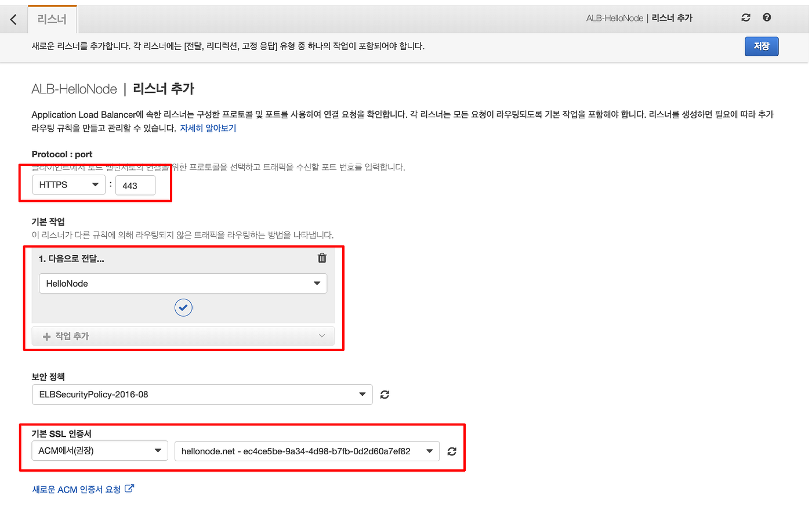Delete the forward action using the trash icon
The height and width of the screenshot is (510, 812).
(x=322, y=258)
